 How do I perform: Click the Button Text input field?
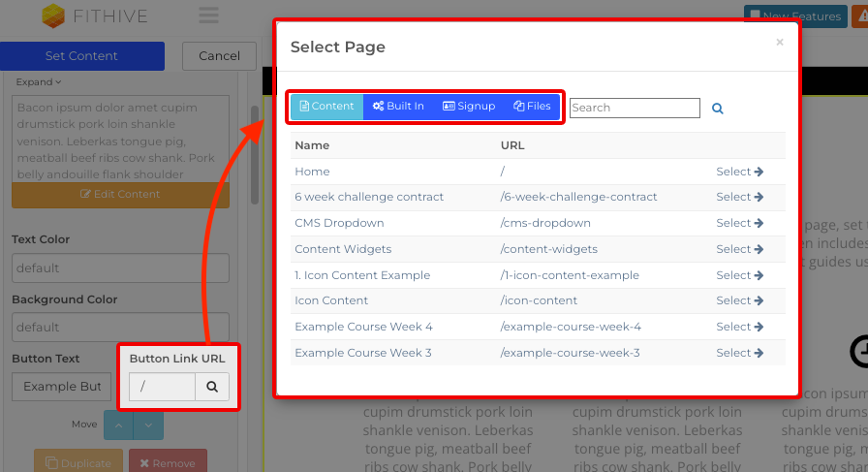(x=61, y=386)
